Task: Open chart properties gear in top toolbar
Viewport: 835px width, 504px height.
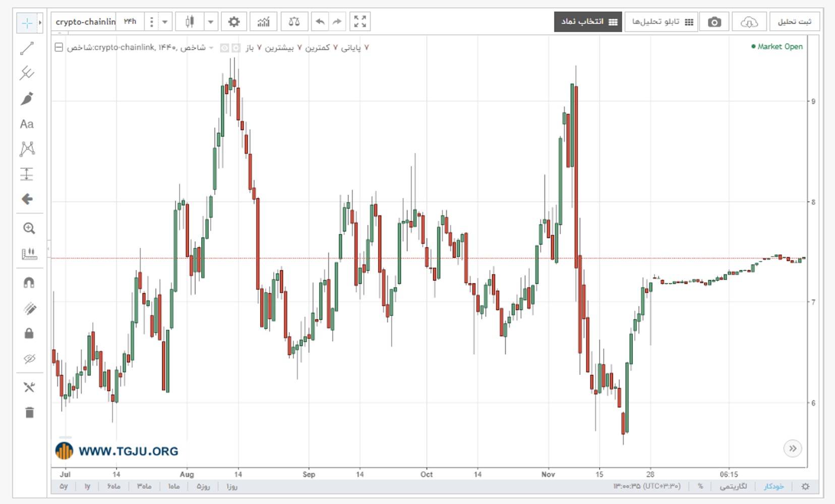Action: pyautogui.click(x=234, y=22)
